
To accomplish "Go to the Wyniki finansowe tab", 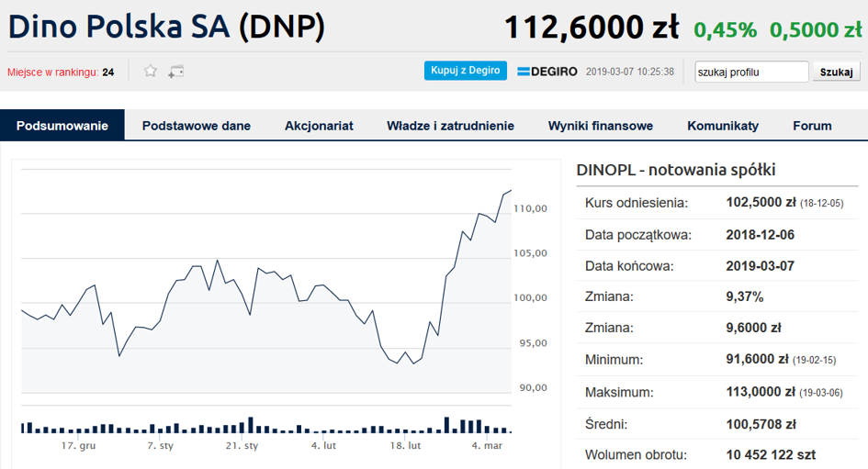I will 601,126.
